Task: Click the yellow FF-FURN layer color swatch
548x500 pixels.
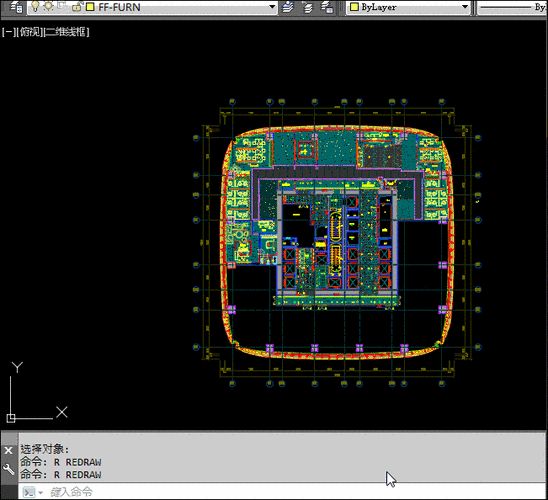Action: [x=90, y=7]
